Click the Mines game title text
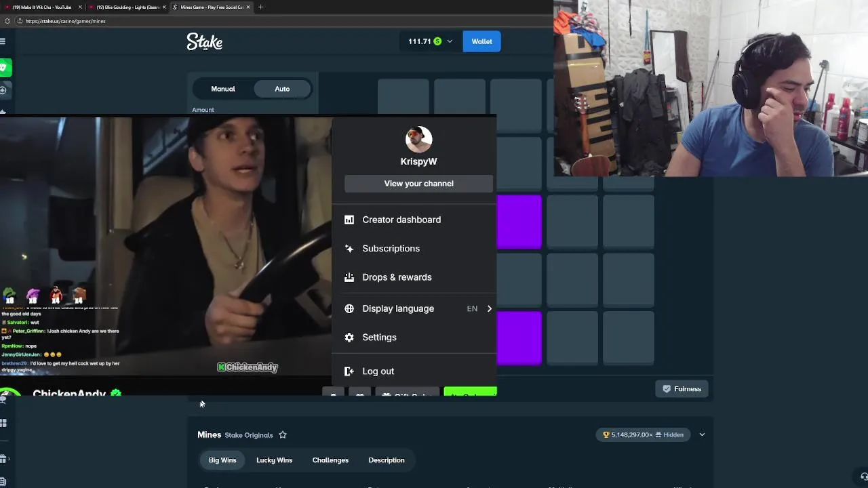 [210, 435]
